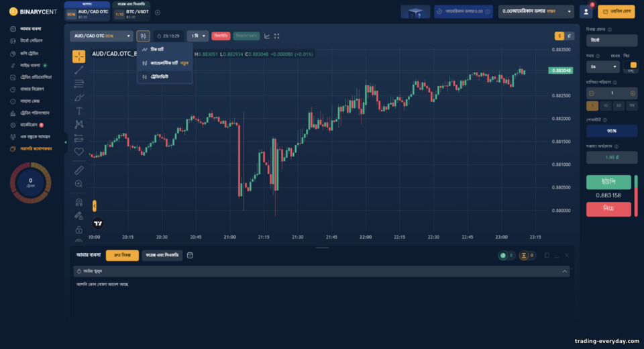This screenshot has height=349, width=644.
Task: Click the zoom in magnifier tool
Action: (x=79, y=184)
